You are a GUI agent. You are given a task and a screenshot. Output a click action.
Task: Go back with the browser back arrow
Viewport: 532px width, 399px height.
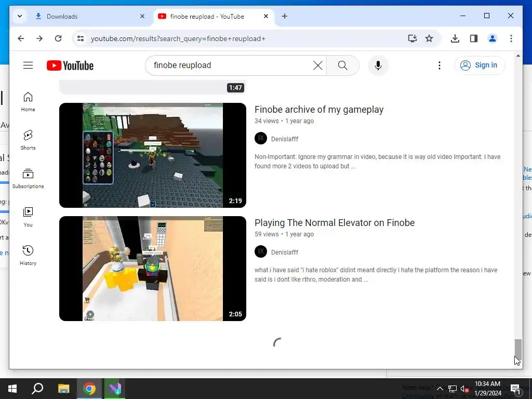21,38
